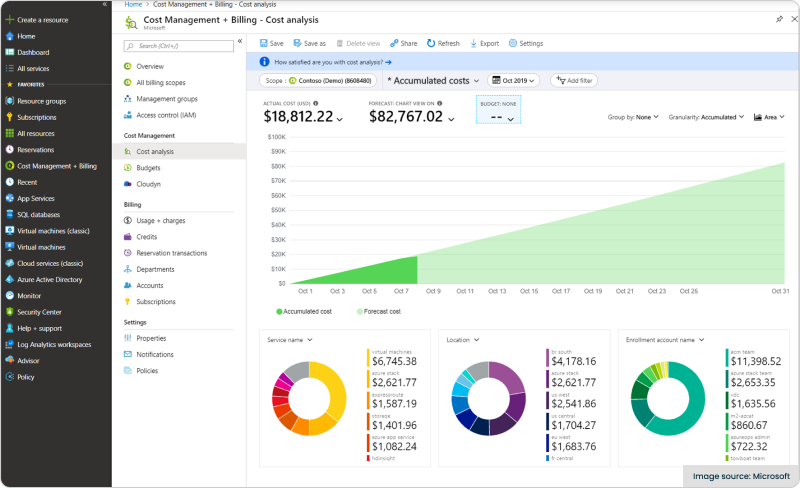Open Azure Active Directory
Viewport: 800px width, 488px height.
tap(49, 280)
